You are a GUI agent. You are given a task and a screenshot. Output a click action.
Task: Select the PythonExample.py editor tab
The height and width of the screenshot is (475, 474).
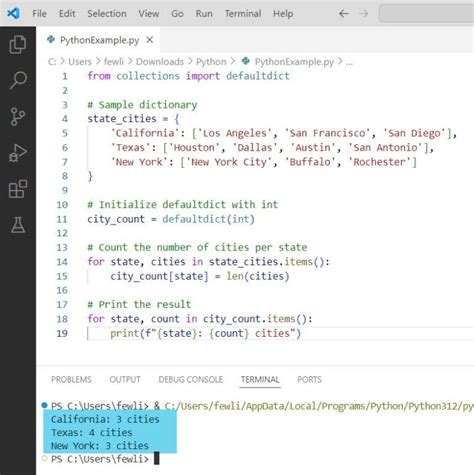click(x=98, y=40)
